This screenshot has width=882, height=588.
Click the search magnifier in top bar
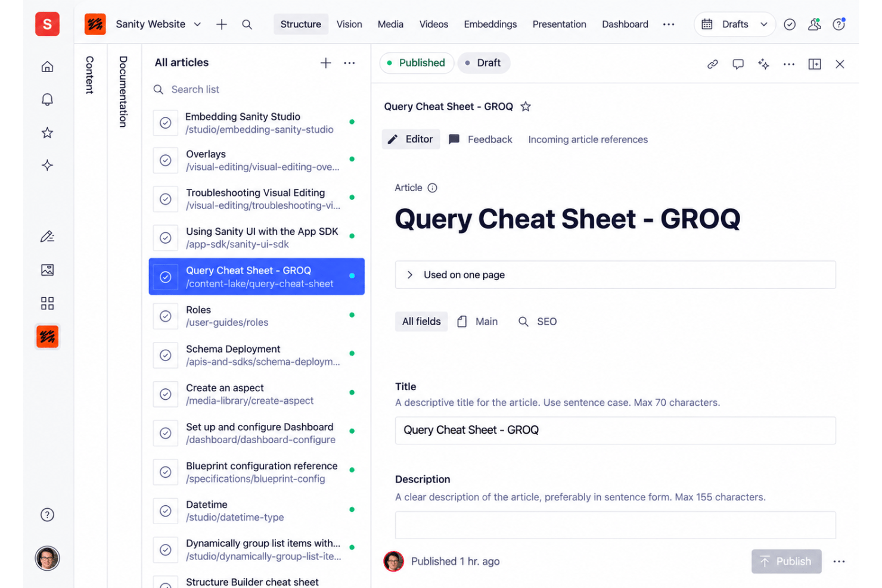pyautogui.click(x=247, y=24)
